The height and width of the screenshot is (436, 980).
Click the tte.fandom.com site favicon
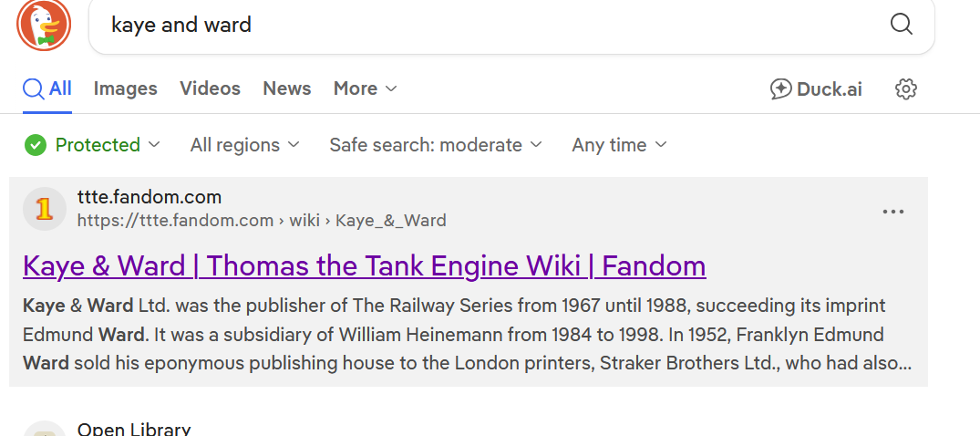pos(45,209)
